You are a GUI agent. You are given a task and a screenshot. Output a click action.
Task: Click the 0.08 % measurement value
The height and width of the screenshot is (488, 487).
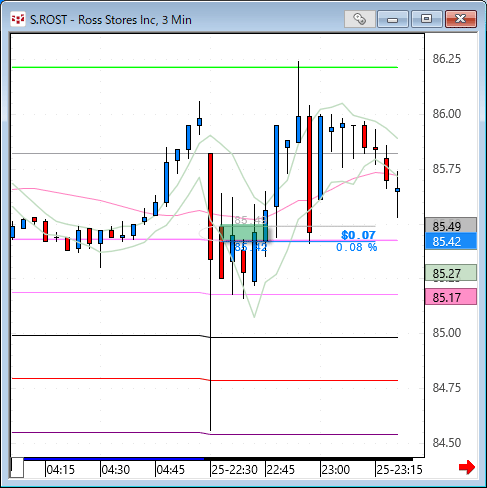click(x=357, y=247)
